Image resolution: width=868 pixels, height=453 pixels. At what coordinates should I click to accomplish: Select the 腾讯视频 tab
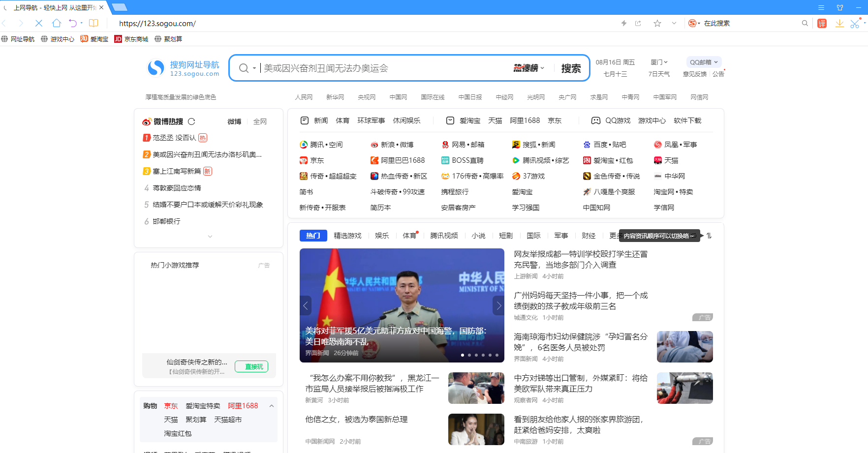point(444,236)
